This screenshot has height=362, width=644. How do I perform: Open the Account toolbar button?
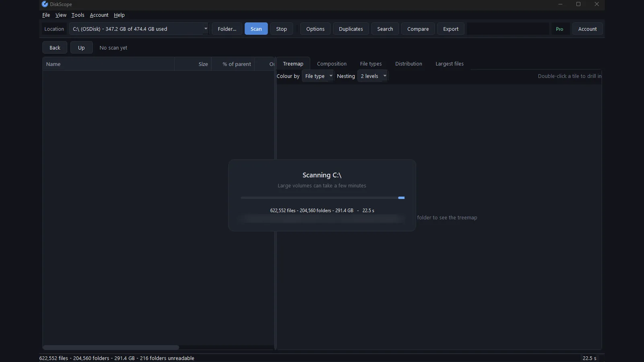click(x=587, y=29)
